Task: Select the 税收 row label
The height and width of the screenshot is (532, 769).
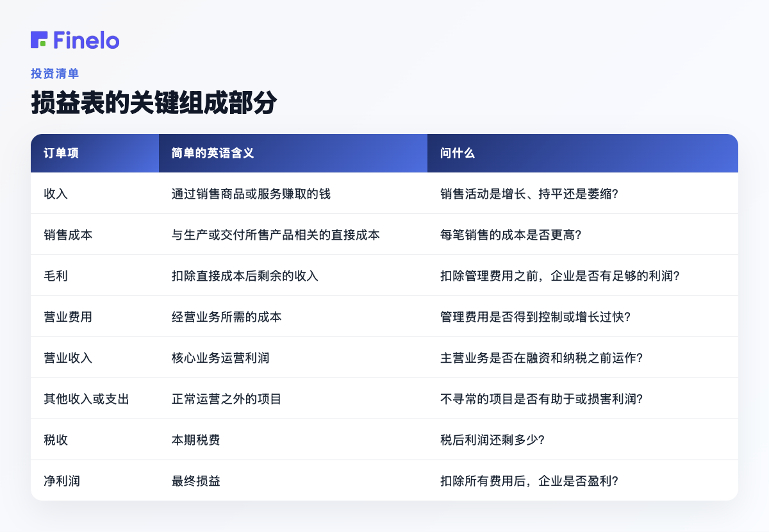Action: (x=56, y=440)
